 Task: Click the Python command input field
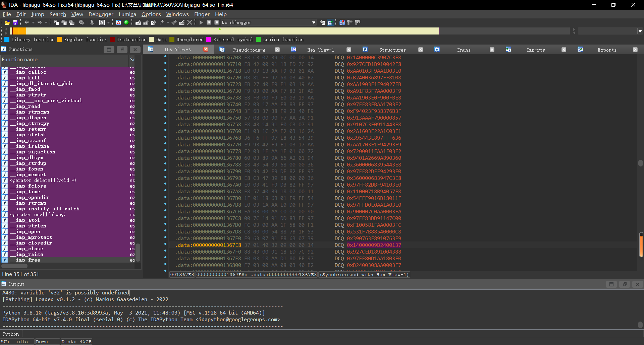(x=332, y=334)
